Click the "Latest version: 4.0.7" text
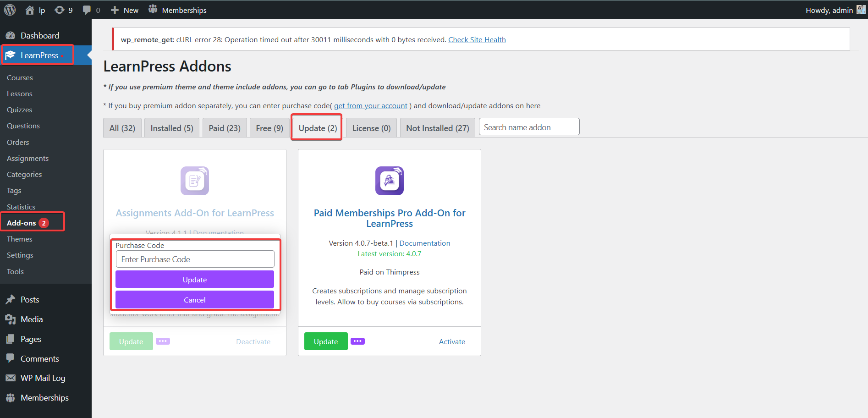This screenshot has width=868, height=418. (x=390, y=253)
